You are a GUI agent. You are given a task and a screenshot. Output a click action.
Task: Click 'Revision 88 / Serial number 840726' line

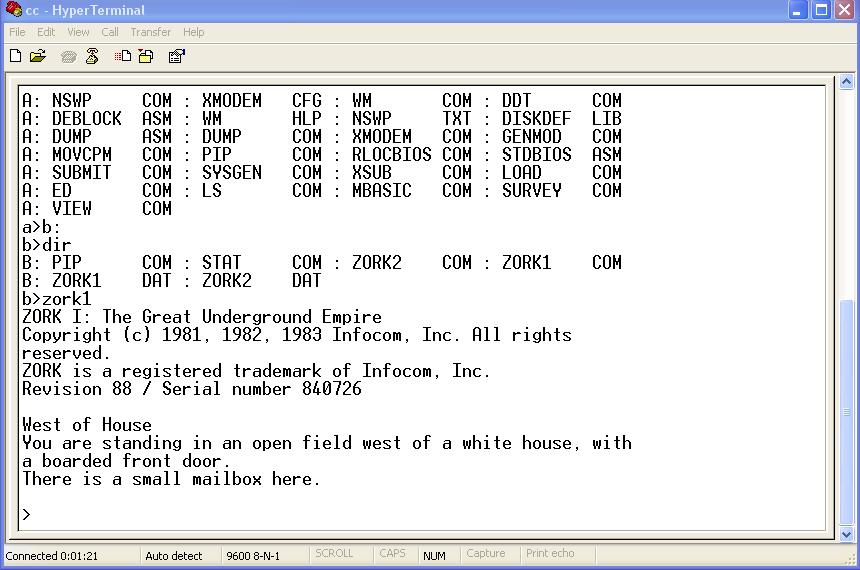(x=192, y=389)
